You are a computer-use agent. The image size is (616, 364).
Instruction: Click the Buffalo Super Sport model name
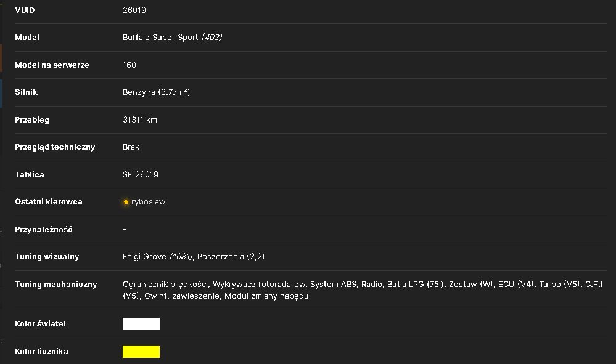[x=160, y=38]
